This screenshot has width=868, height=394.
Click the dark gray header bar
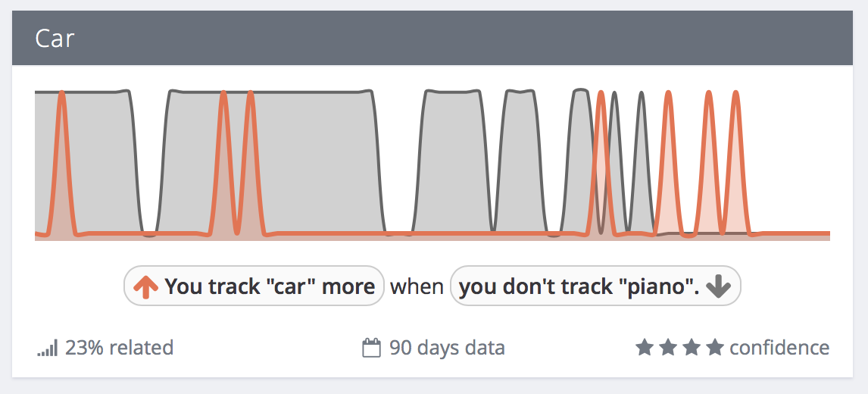click(432, 38)
